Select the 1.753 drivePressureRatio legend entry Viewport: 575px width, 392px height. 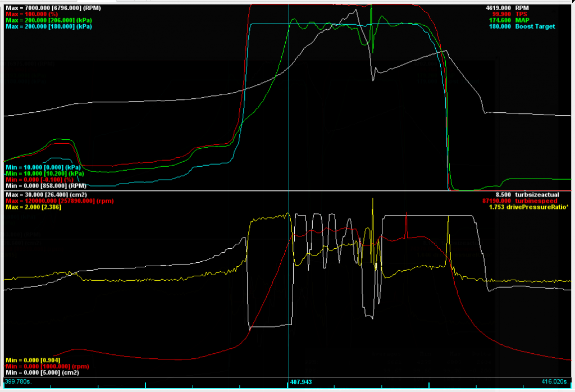pyautogui.click(x=528, y=207)
